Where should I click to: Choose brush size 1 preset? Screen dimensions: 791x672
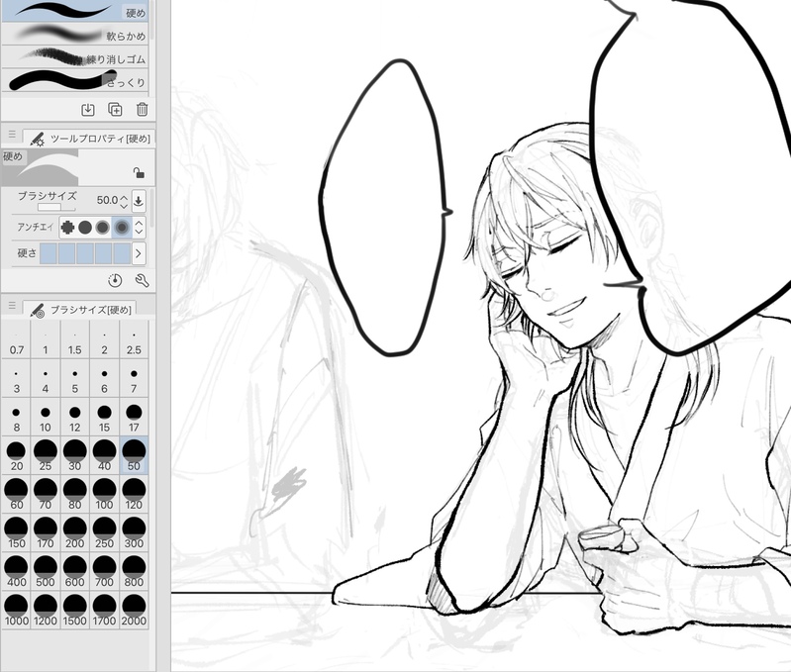coord(46,339)
